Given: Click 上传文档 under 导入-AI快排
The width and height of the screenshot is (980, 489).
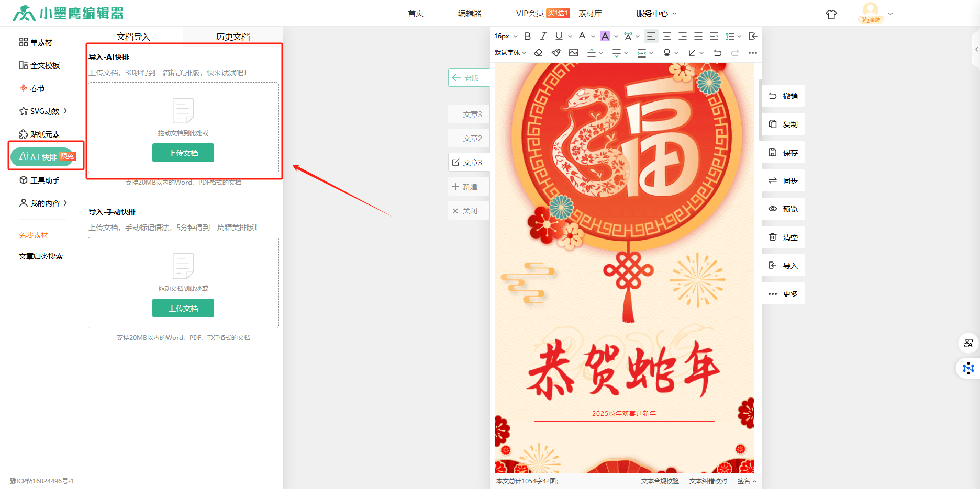Looking at the screenshot, I should click(x=183, y=153).
